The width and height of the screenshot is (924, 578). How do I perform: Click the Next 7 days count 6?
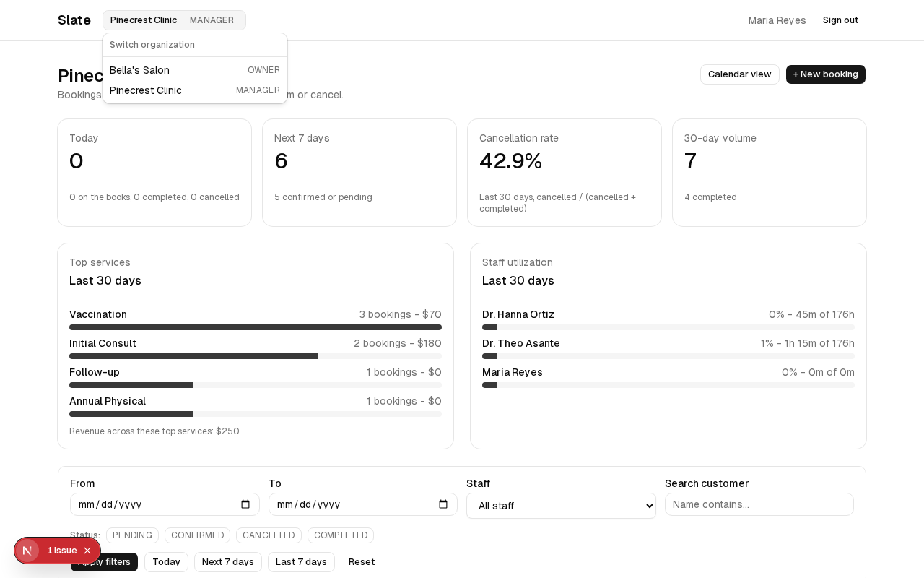point(281,160)
